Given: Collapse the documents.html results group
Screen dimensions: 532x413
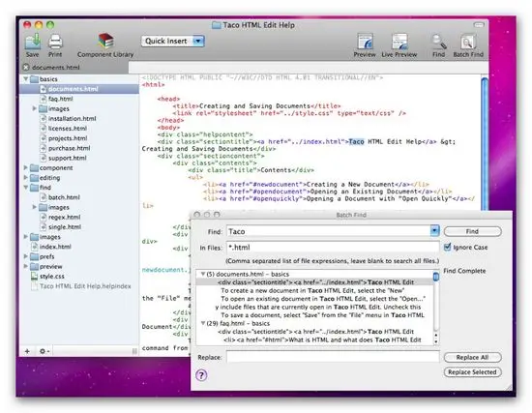Looking at the screenshot, I should tap(203, 274).
